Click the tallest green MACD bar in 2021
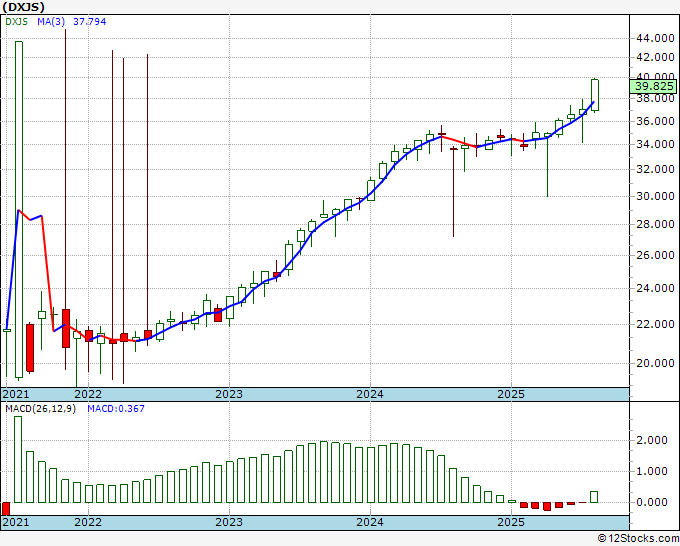This screenshot has width=680, height=546. (18, 459)
